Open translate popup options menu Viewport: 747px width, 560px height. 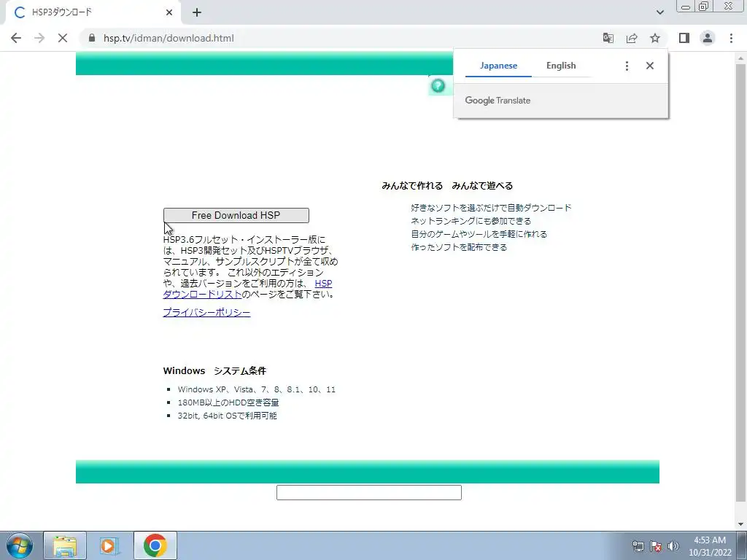pyautogui.click(x=627, y=66)
